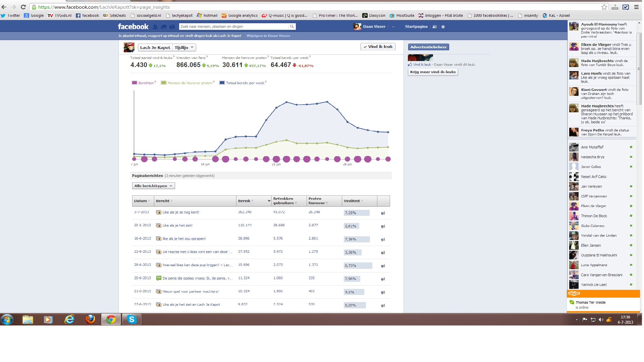Click Chrome address bar URL
This screenshot has width=644, height=362.
(104, 7)
